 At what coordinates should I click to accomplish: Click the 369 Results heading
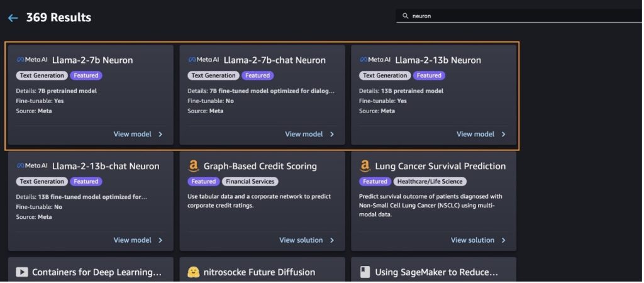[58, 18]
